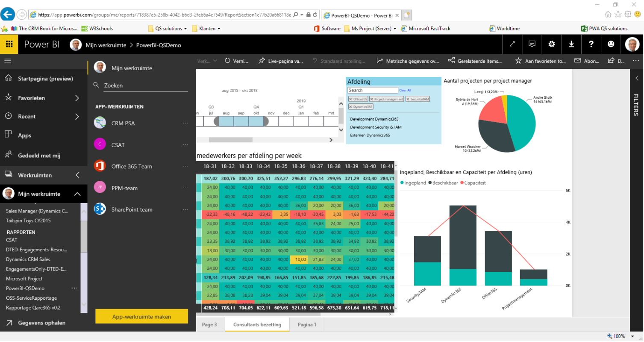The width and height of the screenshot is (644, 342).
Task: Open the Page 3 report tab
Action: tap(209, 324)
